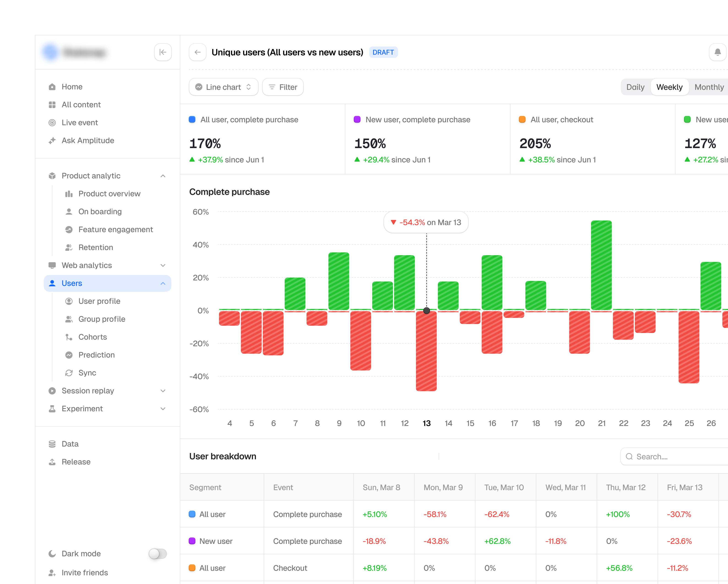Switch the time range to Daily
Viewport: 728px width, 584px height.
point(635,87)
